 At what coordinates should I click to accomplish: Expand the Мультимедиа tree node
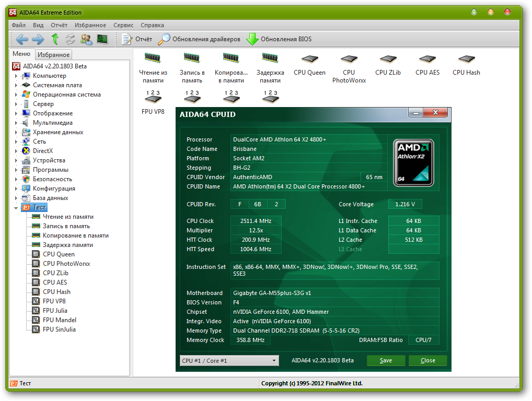[16, 123]
